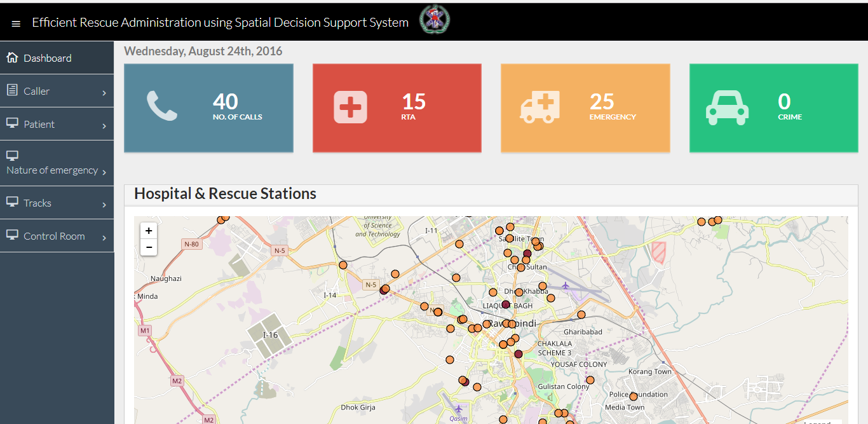Expand the Tracks submenu chevron
This screenshot has width=868, height=424.
click(104, 205)
